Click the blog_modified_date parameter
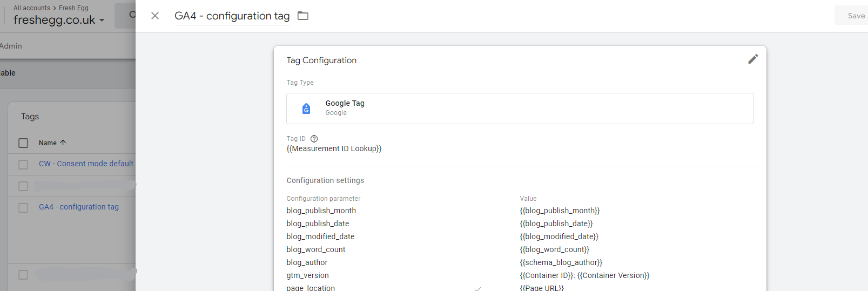 (x=321, y=236)
